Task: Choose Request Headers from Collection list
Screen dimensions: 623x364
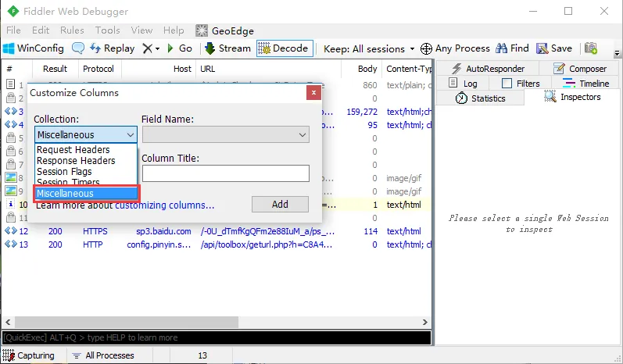Action: click(73, 150)
